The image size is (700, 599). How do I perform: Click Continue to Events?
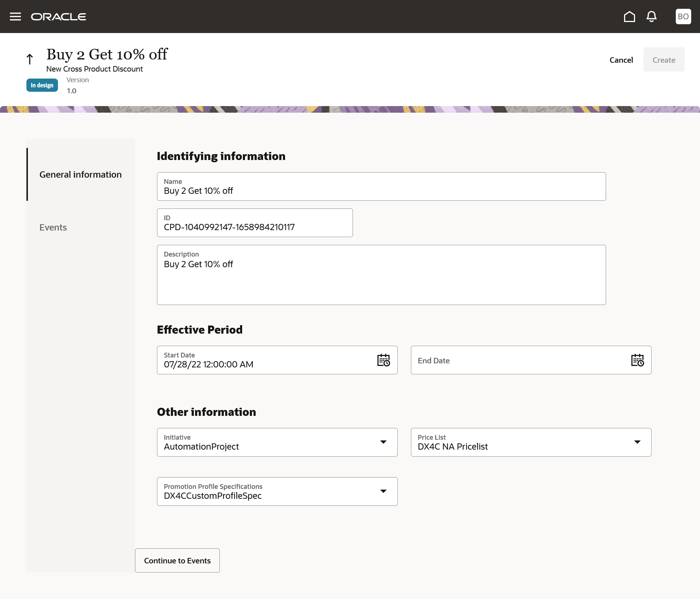click(x=177, y=560)
